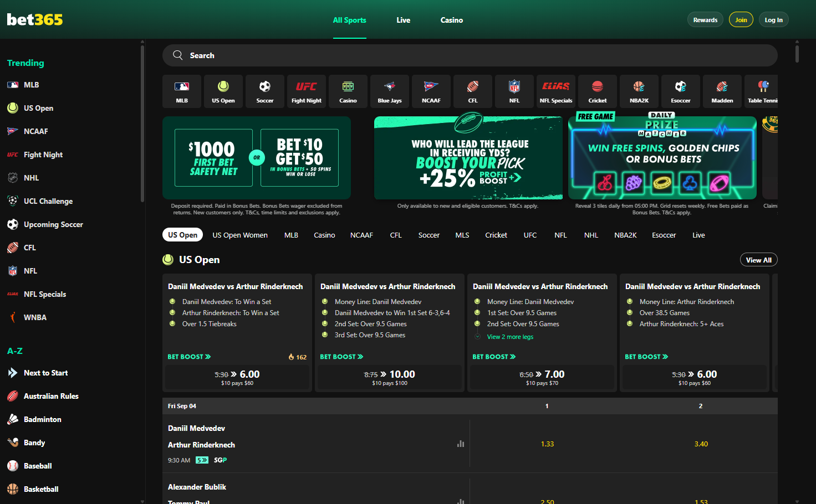816x504 pixels.
Task: Open the NFL Specials tile
Action: (x=556, y=91)
